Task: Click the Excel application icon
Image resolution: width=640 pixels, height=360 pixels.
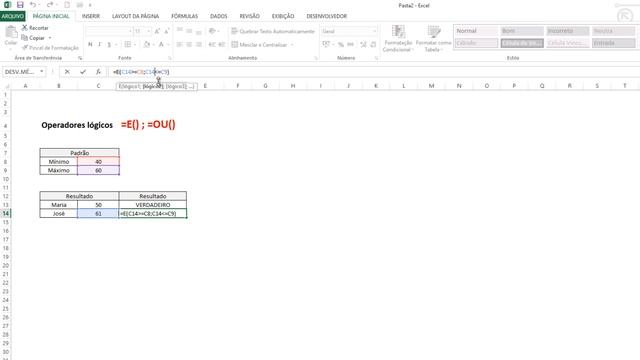Action: [7, 5]
